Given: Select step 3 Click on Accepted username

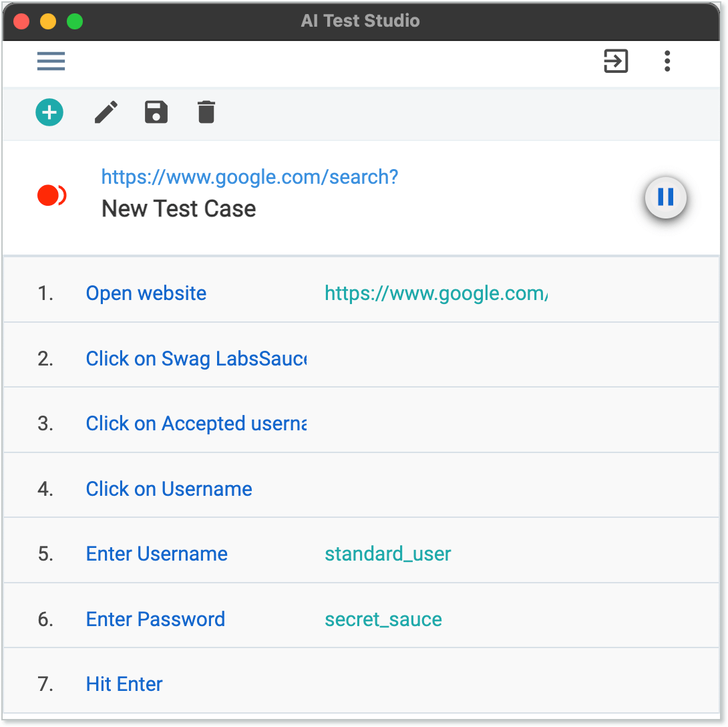Looking at the screenshot, I should [196, 423].
